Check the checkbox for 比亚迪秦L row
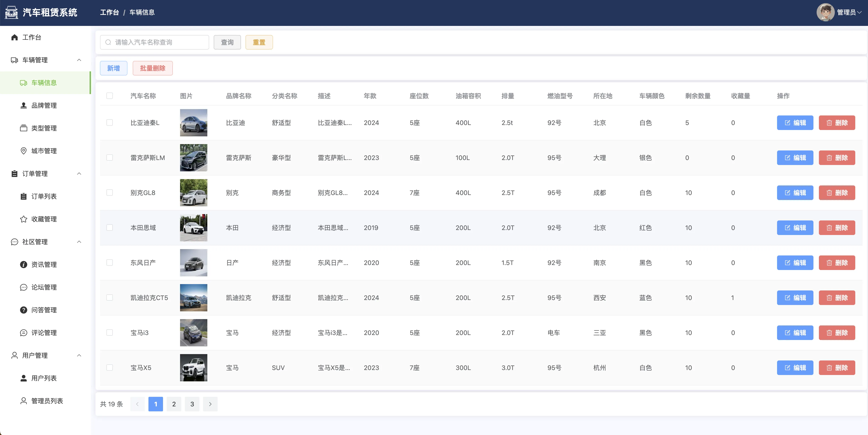Image resolution: width=868 pixels, height=435 pixels. tap(110, 123)
